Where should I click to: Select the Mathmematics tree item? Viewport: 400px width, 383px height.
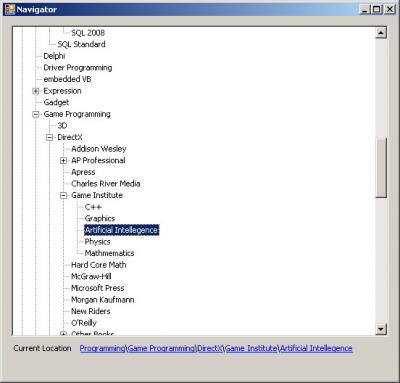(110, 253)
